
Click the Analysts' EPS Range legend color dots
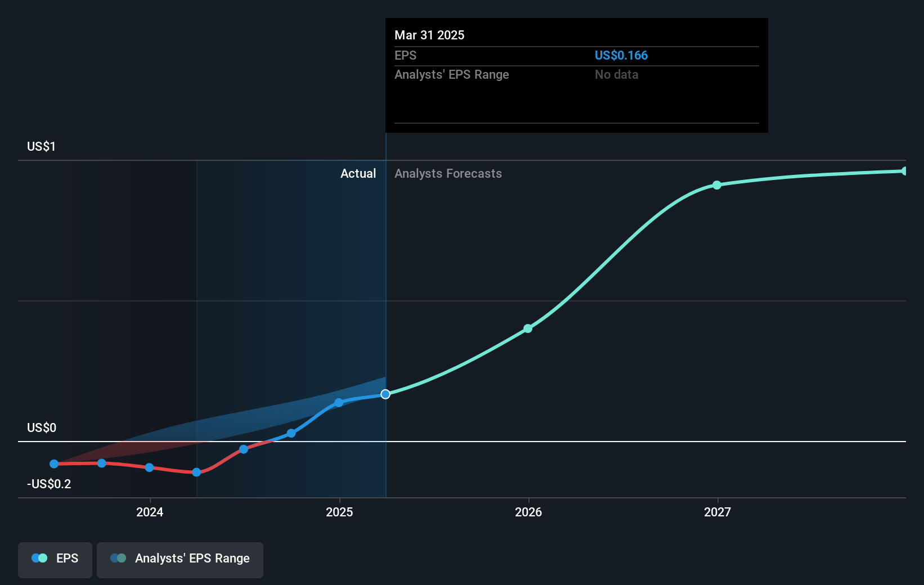(118, 558)
